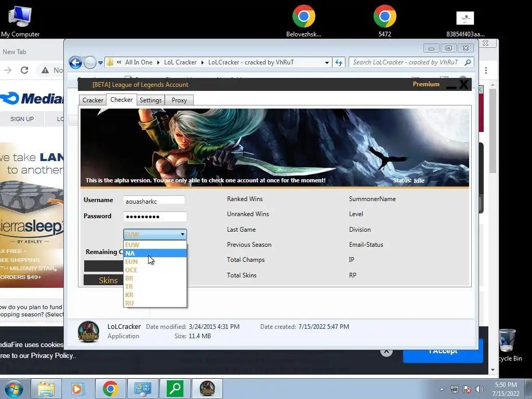Open File Explorer from the taskbar
The height and width of the screenshot is (399, 532).
pos(46,389)
